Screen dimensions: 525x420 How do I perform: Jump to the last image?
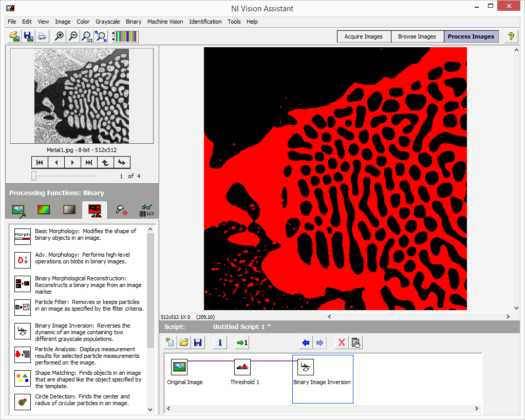89,163
